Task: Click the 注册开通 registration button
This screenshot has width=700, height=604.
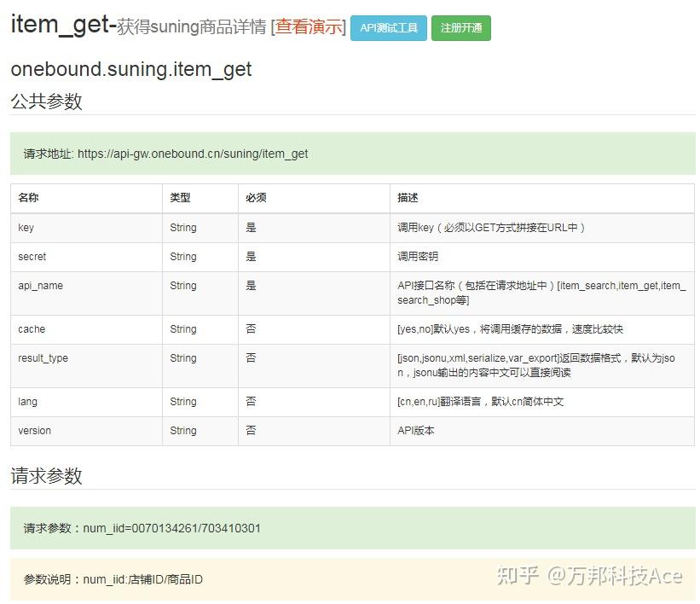Action: tap(460, 27)
